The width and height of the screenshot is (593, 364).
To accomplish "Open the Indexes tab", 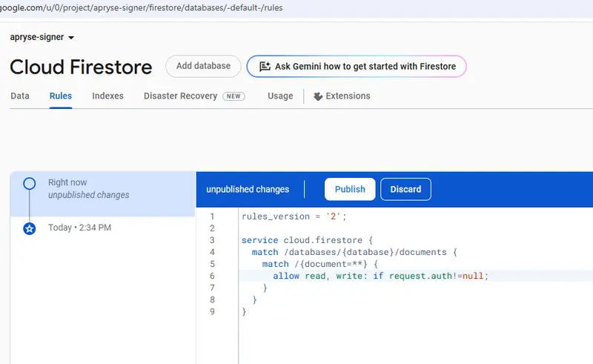I will click(x=107, y=96).
